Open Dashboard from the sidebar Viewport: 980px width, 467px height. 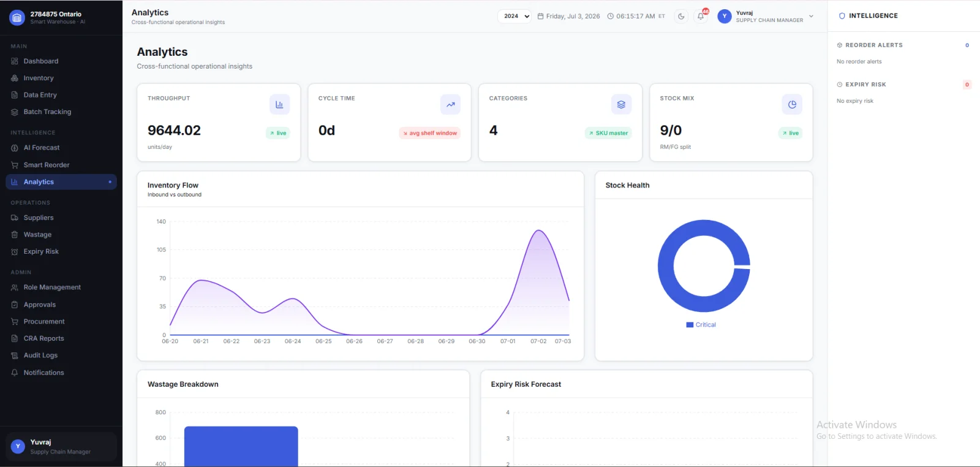click(x=61, y=61)
